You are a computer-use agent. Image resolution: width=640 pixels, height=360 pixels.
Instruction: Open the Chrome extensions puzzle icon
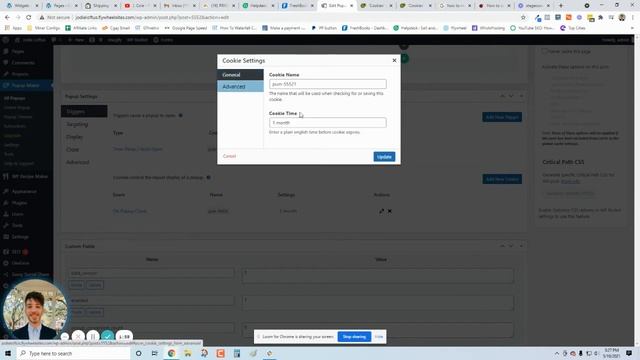tap(600, 18)
